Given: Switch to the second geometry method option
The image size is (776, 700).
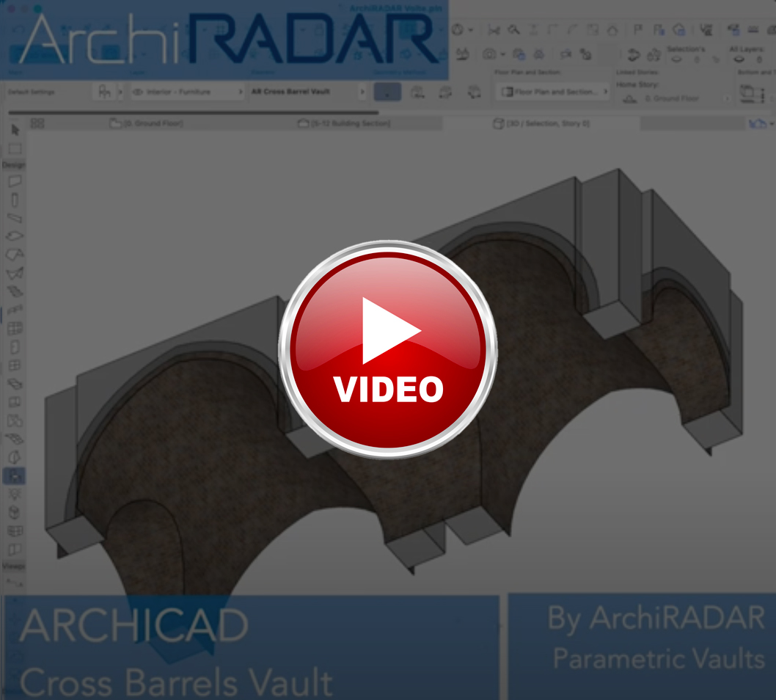Looking at the screenshot, I should point(417,92).
